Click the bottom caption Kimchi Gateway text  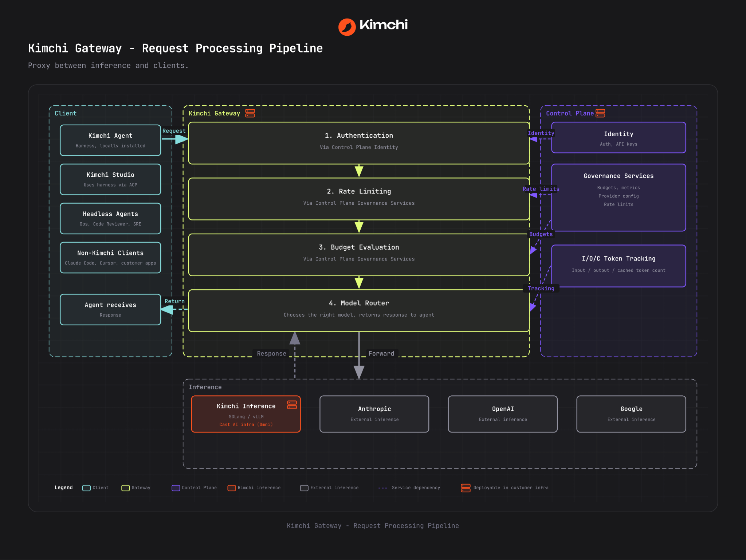pyautogui.click(x=373, y=526)
